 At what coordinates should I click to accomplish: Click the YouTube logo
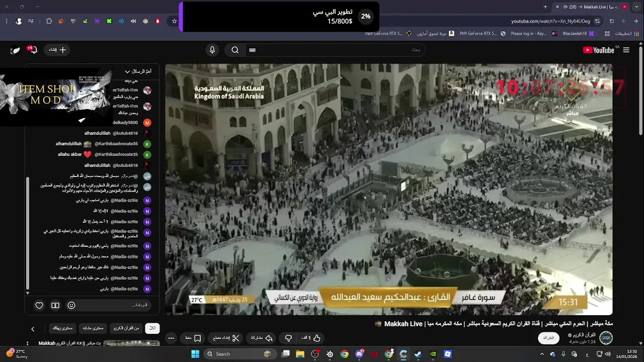click(x=599, y=50)
